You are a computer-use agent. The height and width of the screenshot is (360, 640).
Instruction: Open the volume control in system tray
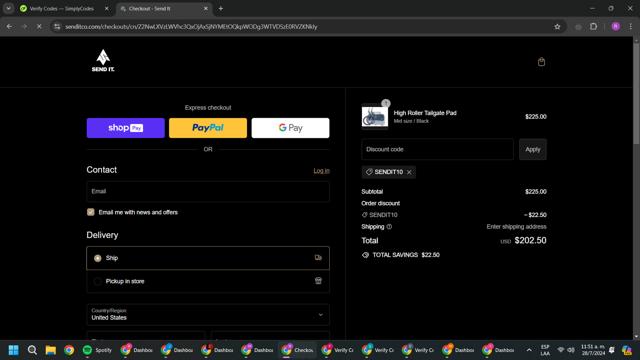[571, 350]
